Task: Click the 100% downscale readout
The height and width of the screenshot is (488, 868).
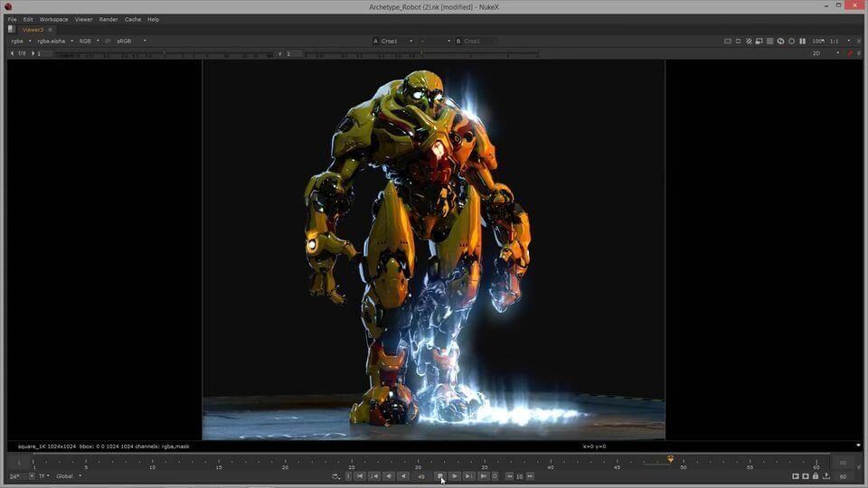Action: (818, 41)
